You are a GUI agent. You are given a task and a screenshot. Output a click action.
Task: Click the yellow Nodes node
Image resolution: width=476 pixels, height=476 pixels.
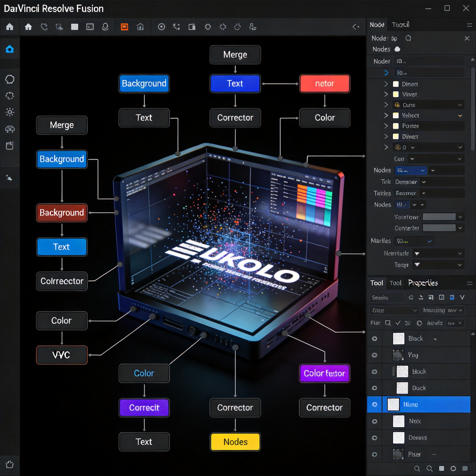pos(235,442)
